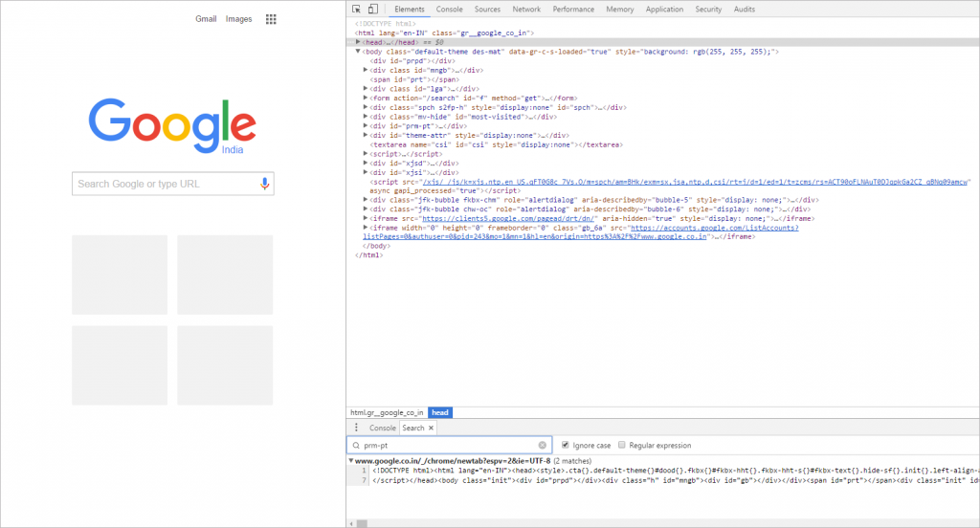Click the Google logo
The width and height of the screenshot is (980, 528).
coord(172,122)
